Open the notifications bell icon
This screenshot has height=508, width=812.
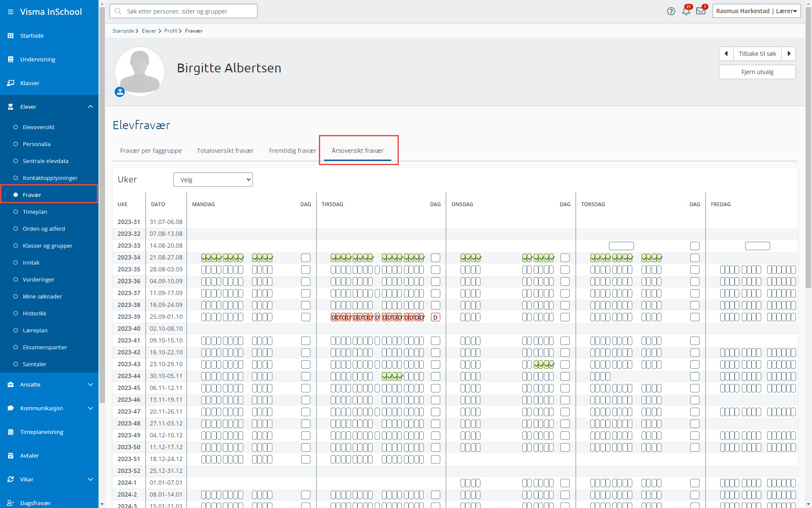(x=686, y=11)
